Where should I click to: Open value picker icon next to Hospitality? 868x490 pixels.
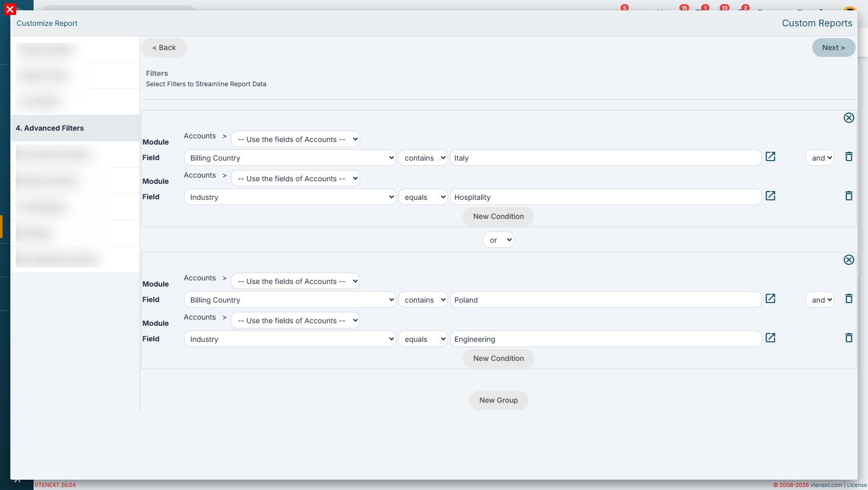[770, 196]
